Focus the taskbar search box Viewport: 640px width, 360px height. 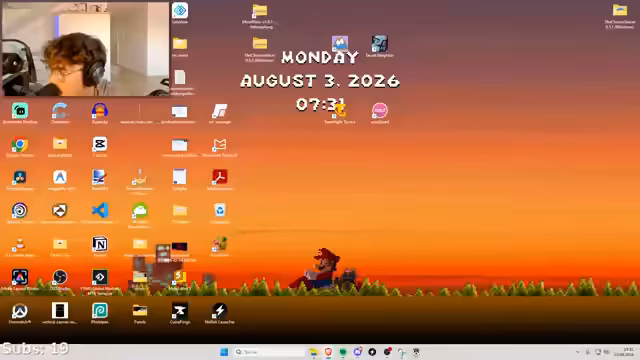pyautogui.click(x=269, y=352)
